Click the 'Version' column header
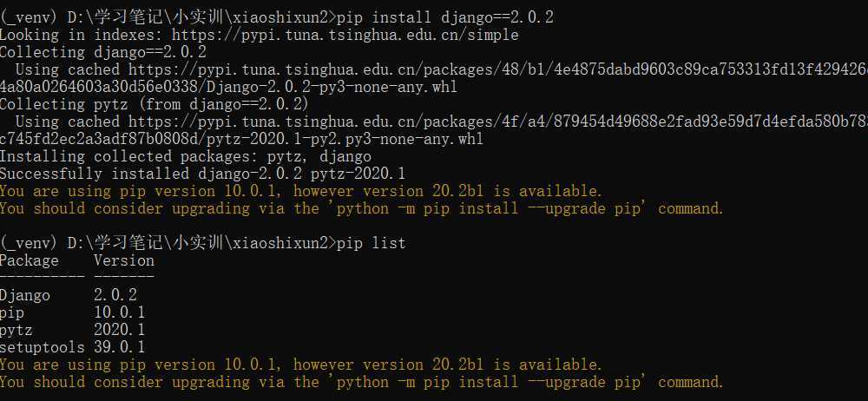The width and height of the screenshot is (868, 401). pyautogui.click(x=124, y=260)
